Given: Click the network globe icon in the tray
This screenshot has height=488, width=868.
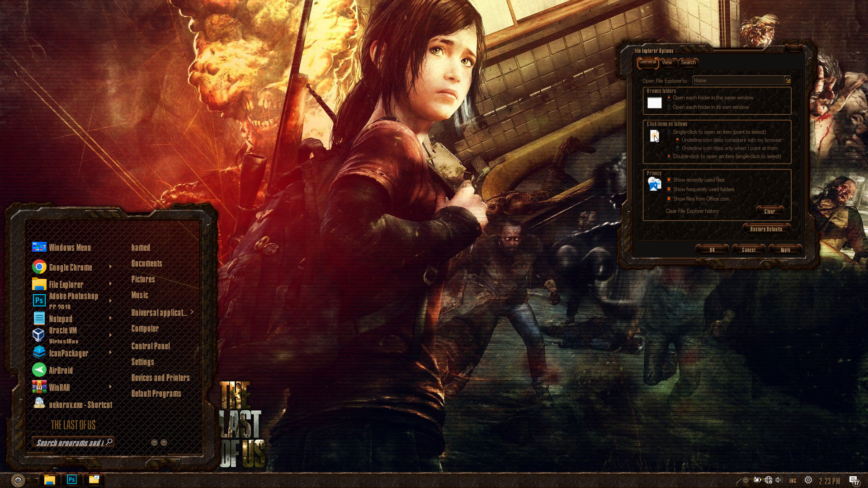Looking at the screenshot, I should point(768,480).
